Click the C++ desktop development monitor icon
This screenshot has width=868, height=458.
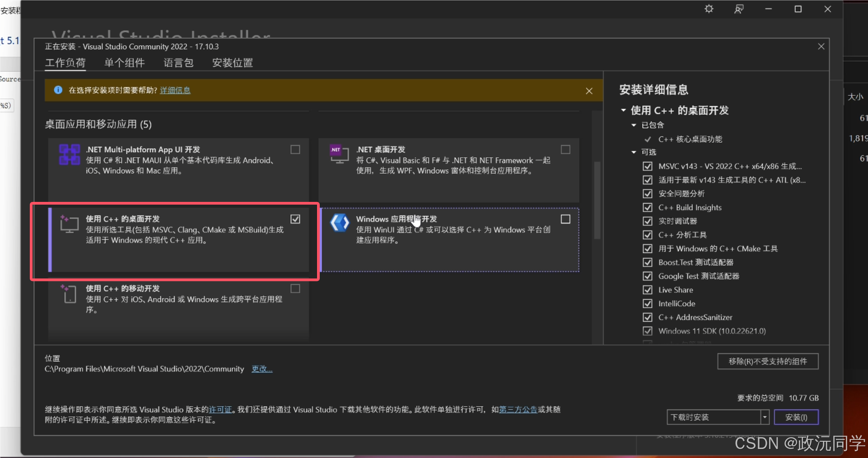[x=69, y=224]
